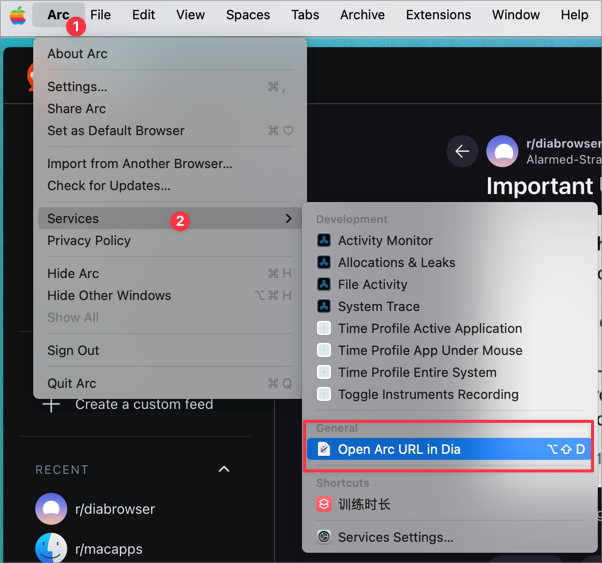
Task: Select Allocations & Leaks service
Action: click(x=449, y=262)
